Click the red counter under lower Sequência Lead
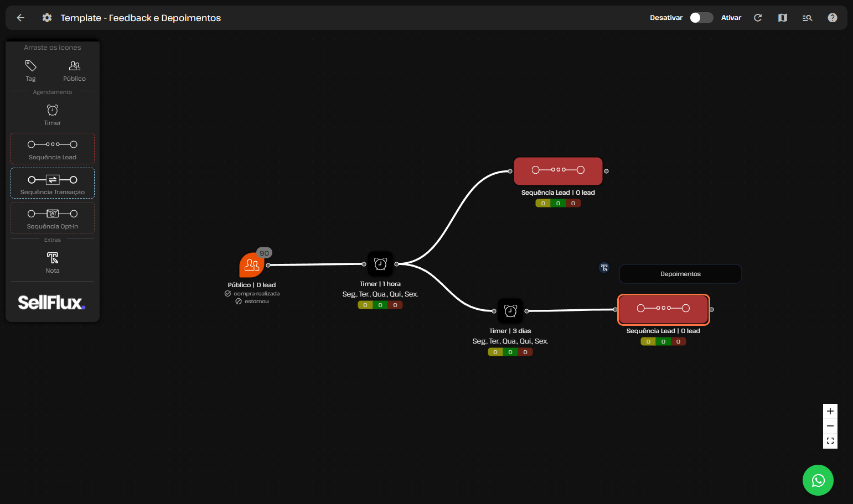 (x=678, y=341)
